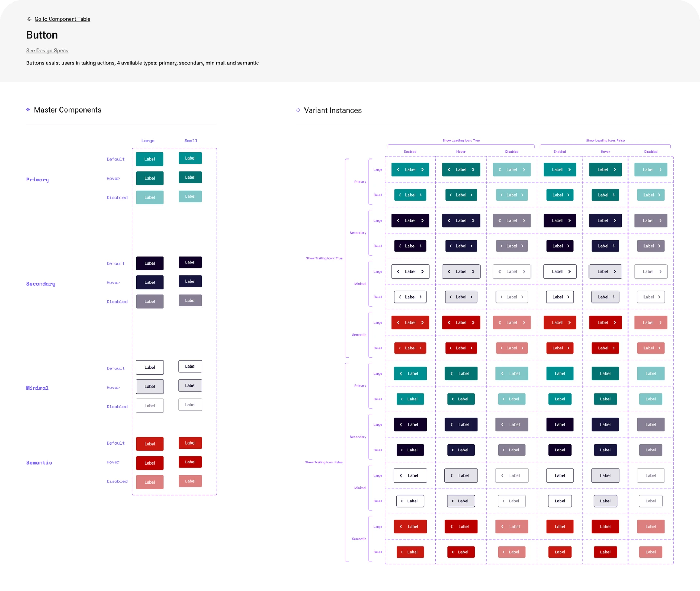Click Variant Secondary Small Enabled button with both icons
The height and width of the screenshot is (591, 700).
click(x=410, y=246)
